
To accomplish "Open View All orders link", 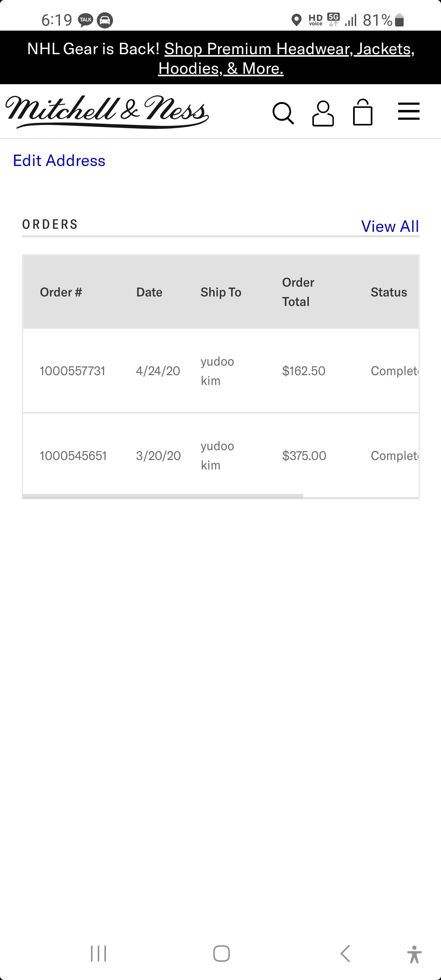I will click(390, 226).
